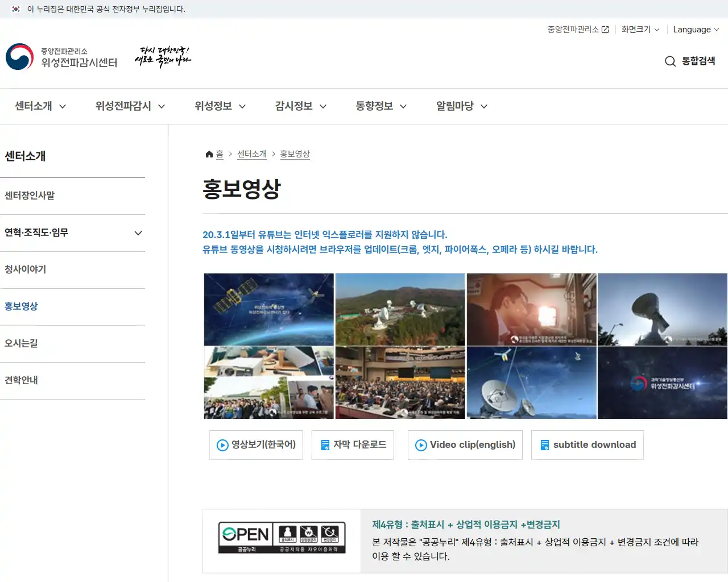Open the 위성정보 main menu

pyautogui.click(x=220, y=106)
